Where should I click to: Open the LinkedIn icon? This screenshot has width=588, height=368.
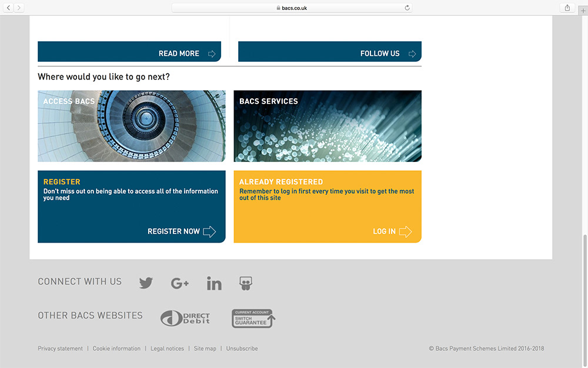pyautogui.click(x=214, y=283)
